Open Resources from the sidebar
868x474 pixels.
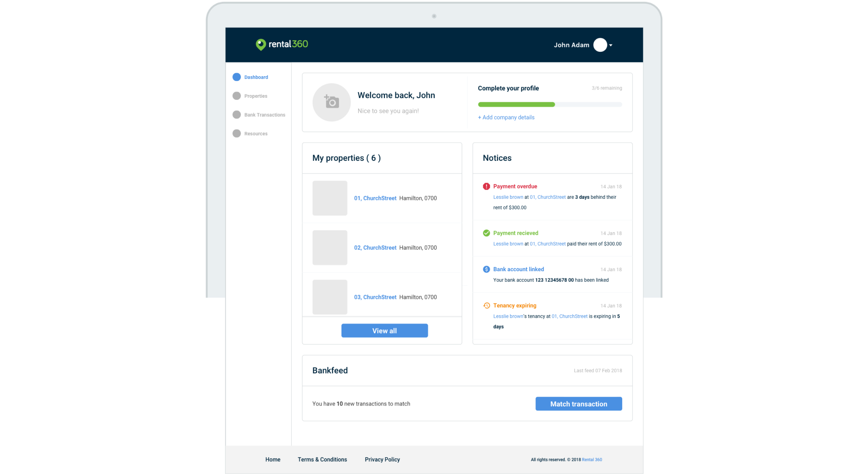[x=256, y=134]
